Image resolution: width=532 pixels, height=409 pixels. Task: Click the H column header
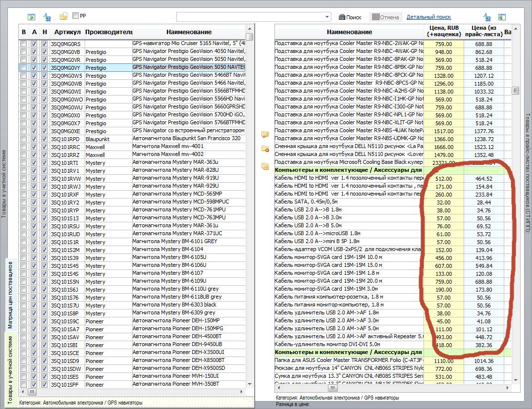click(45, 32)
